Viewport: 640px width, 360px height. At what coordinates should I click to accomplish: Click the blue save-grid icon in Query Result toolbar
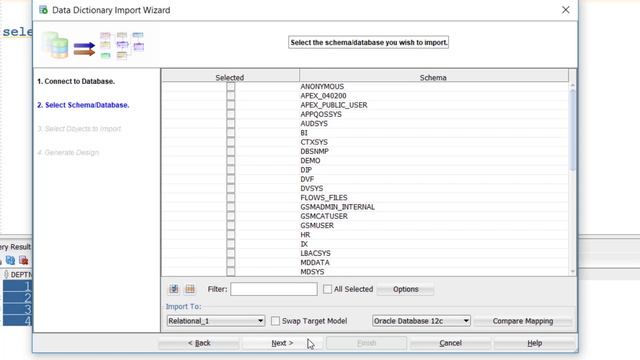coord(10,260)
